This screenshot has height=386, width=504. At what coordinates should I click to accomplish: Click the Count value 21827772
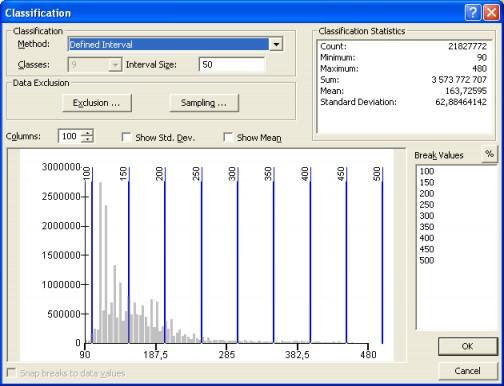coord(467,46)
